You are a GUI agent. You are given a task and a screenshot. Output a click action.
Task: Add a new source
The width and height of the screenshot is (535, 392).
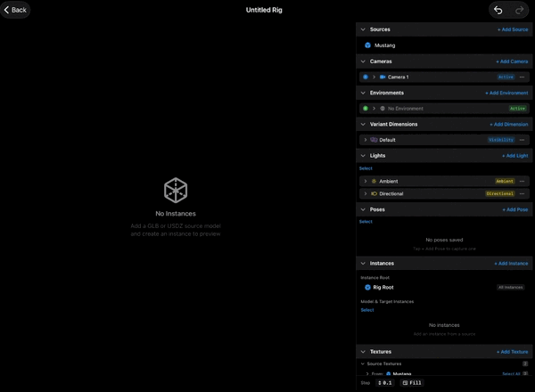(x=513, y=29)
